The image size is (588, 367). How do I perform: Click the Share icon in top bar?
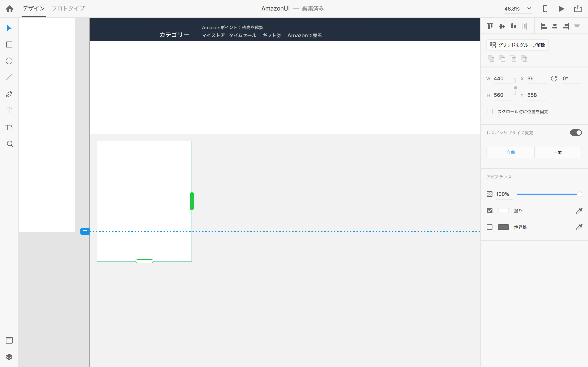(x=578, y=9)
